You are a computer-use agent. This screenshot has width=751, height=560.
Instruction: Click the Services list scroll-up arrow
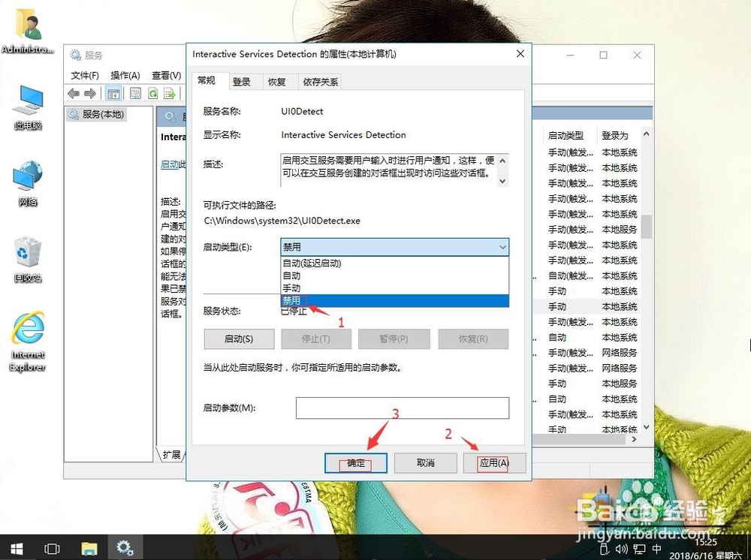pos(647,134)
